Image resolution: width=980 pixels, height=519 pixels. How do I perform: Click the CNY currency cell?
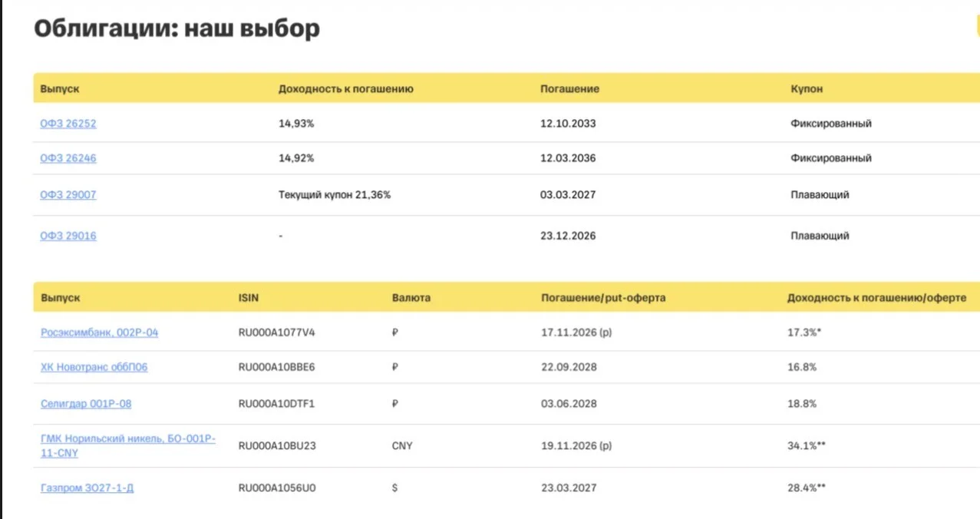coord(402,445)
